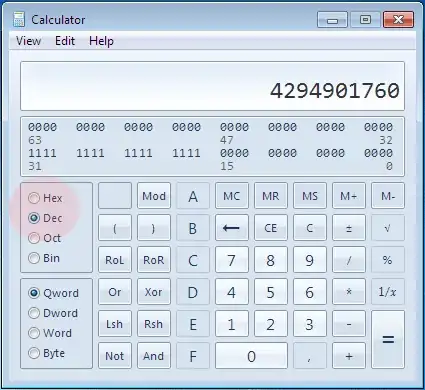Click the RoR rotate right button

pyautogui.click(x=154, y=260)
